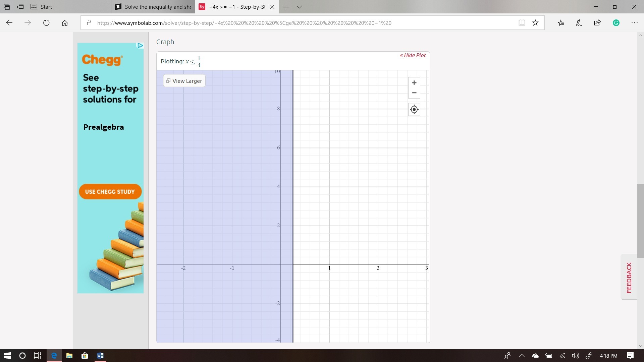Image resolution: width=644 pixels, height=362 pixels.
Task: Show hidden system tray icons
Action: (x=522, y=356)
